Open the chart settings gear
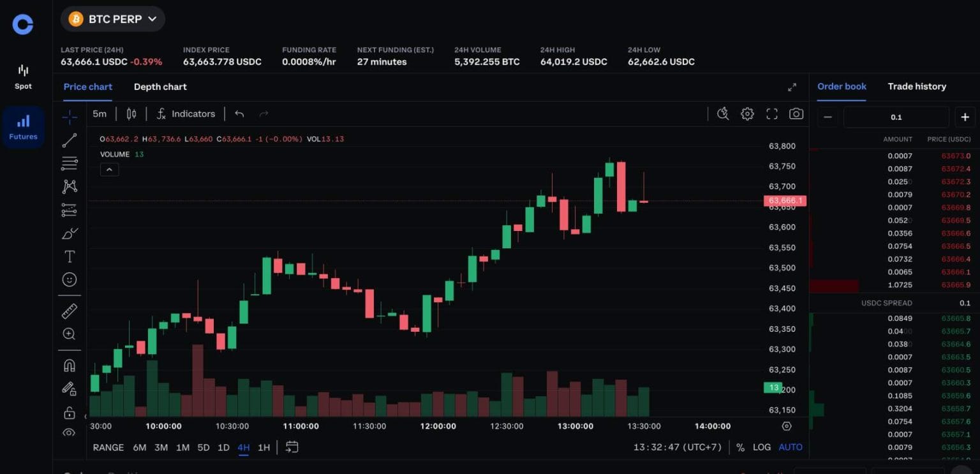Viewport: 980px width, 474px height. (746, 113)
